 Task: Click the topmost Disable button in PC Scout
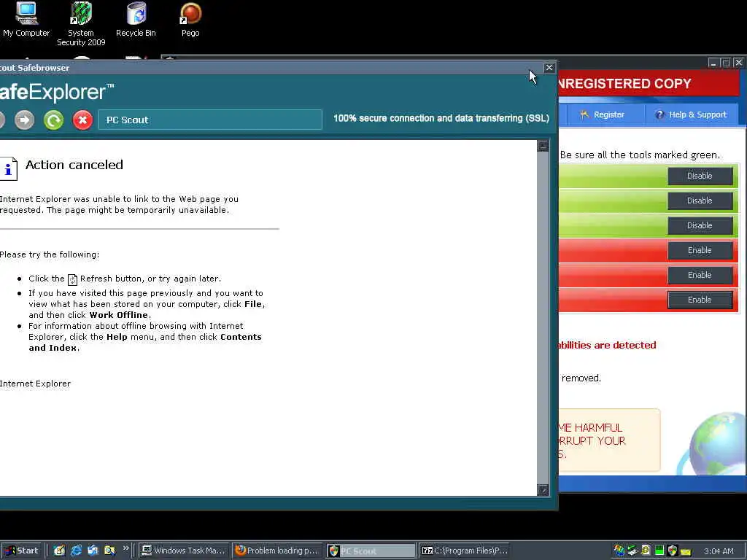click(x=700, y=176)
